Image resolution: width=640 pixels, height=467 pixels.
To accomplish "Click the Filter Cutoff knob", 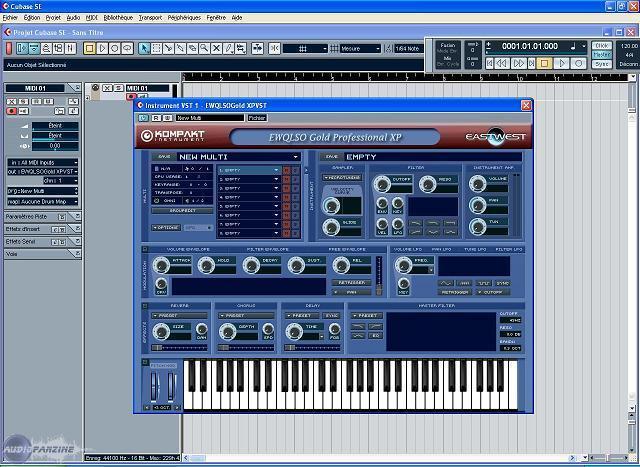I will (382, 185).
